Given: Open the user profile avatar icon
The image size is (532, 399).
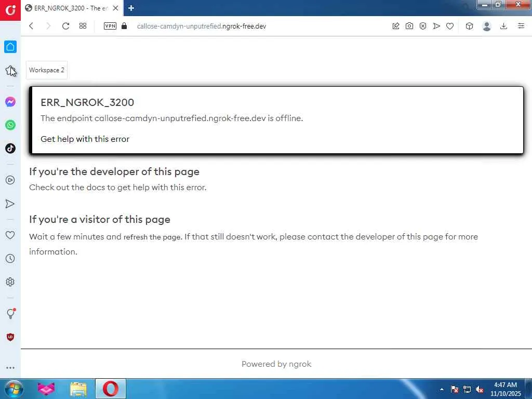Looking at the screenshot, I should pos(487,26).
